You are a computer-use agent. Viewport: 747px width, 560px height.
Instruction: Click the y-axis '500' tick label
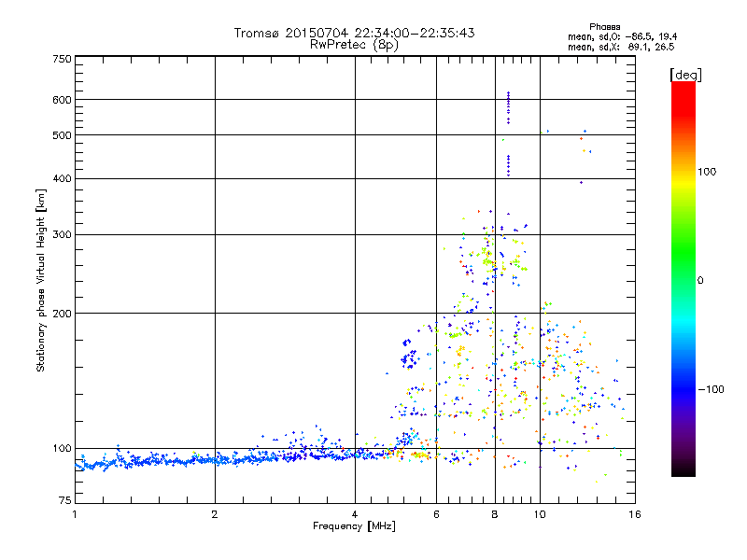point(62,135)
